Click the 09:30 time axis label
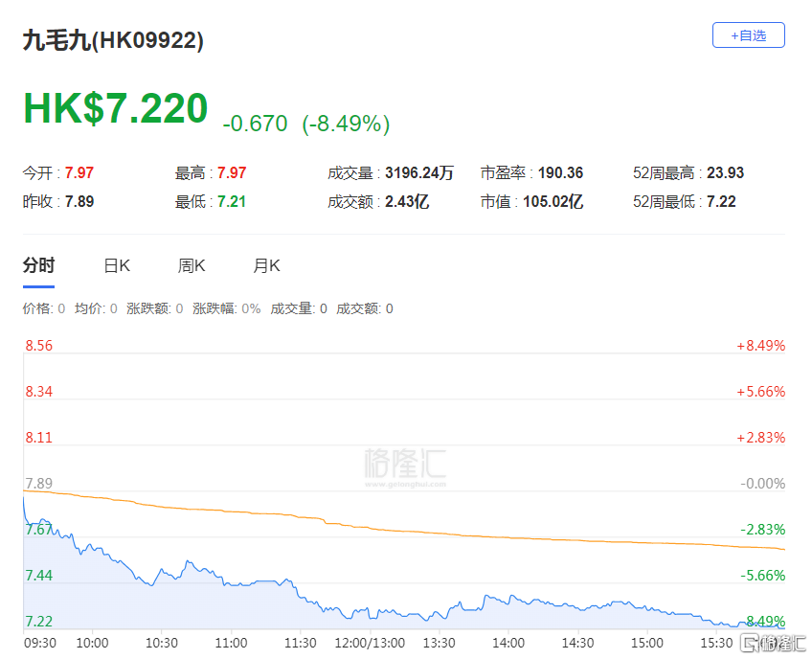This screenshot has height=659, width=812. click(40, 643)
